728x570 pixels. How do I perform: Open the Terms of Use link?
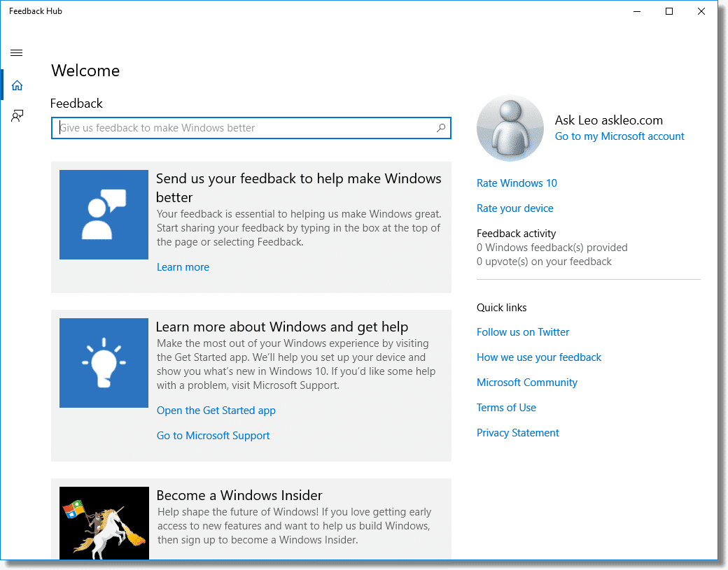click(506, 408)
